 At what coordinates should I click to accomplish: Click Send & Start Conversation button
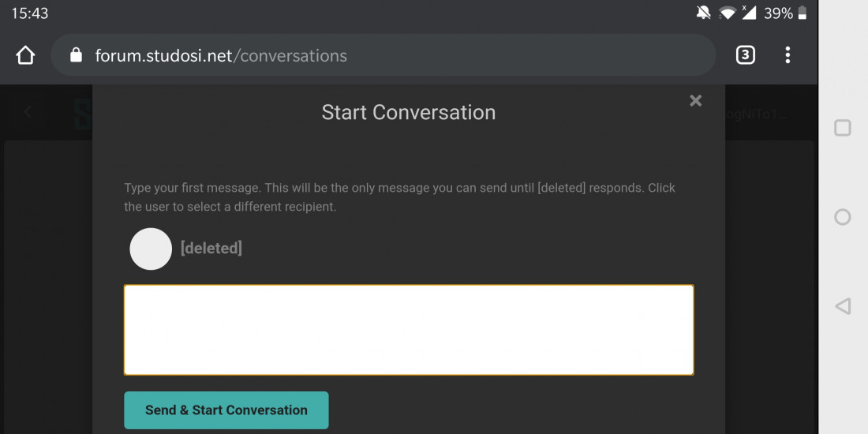point(226,410)
